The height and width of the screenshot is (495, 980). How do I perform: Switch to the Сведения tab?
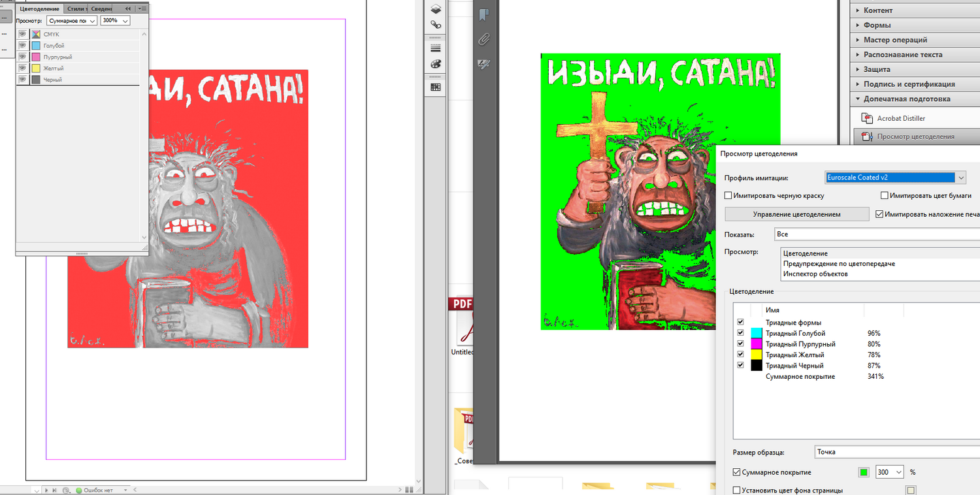pos(100,8)
